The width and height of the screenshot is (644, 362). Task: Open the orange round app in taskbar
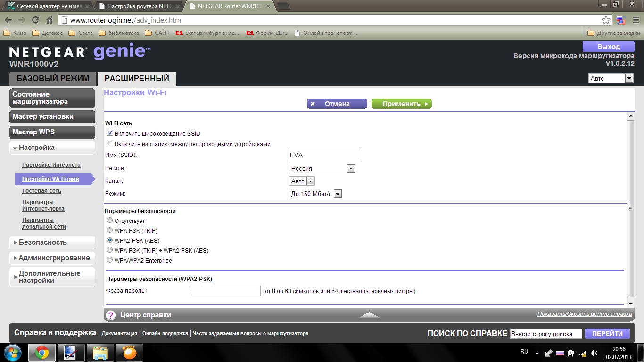click(130, 353)
